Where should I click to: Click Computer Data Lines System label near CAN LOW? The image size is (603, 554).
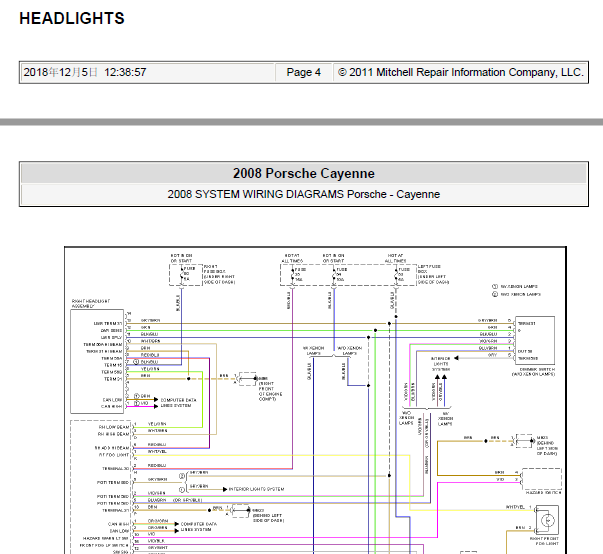(x=178, y=403)
